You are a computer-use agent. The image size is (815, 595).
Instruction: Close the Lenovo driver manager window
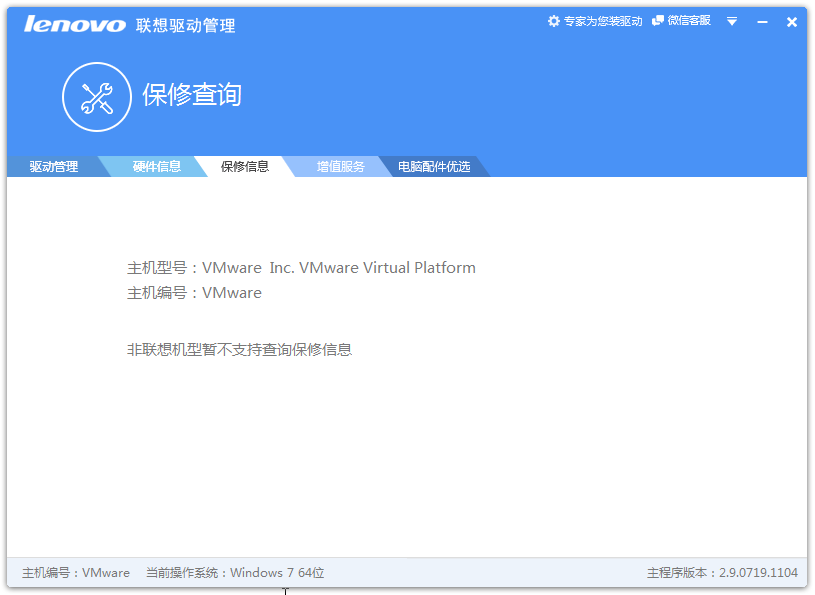tap(792, 22)
